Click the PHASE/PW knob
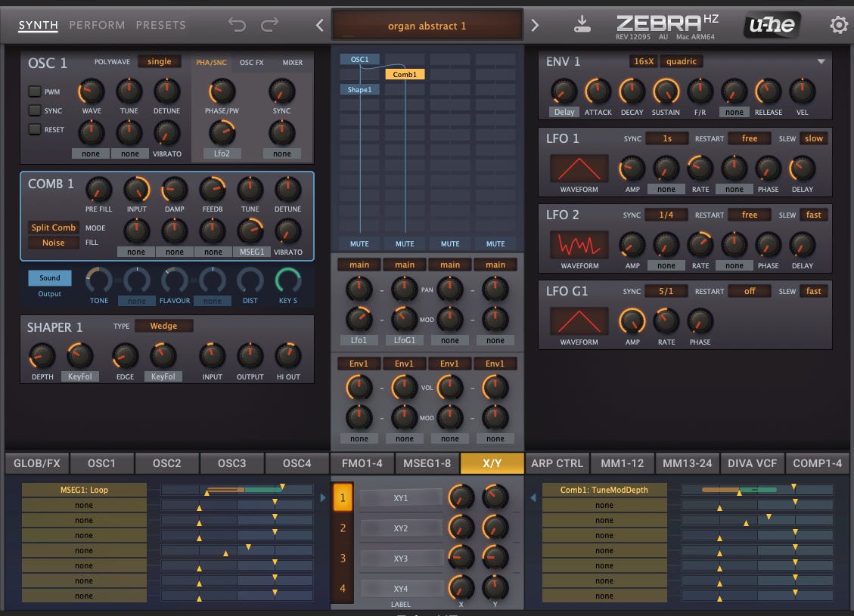 [x=222, y=91]
